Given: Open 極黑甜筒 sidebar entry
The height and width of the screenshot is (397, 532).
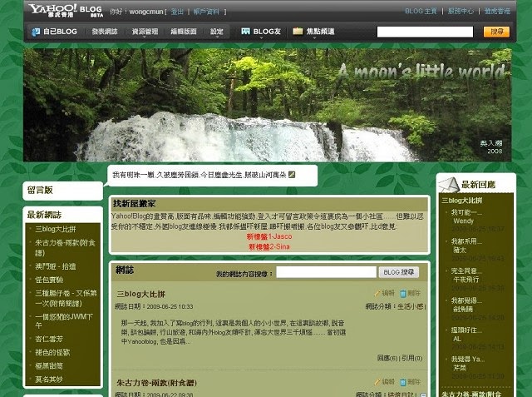Looking at the screenshot, I should tap(49, 366).
